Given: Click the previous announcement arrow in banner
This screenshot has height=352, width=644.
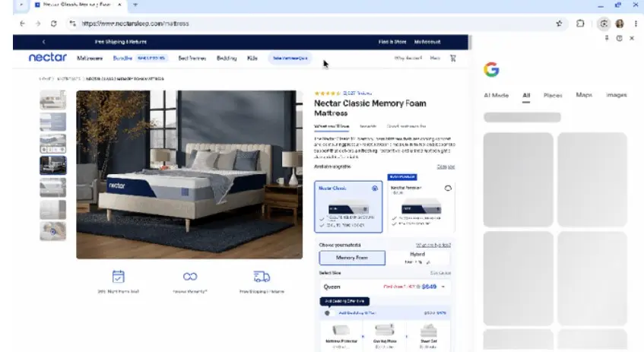Looking at the screenshot, I should (43, 42).
